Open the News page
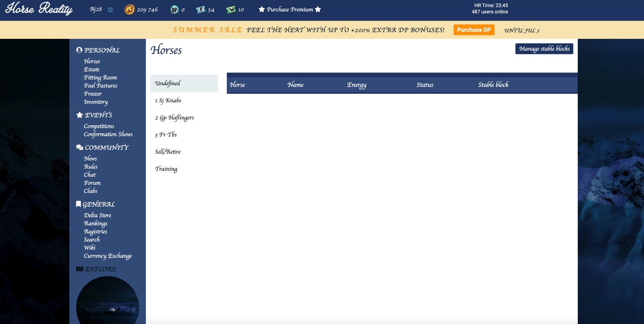Image resolution: width=644 pixels, height=324 pixels. tap(90, 159)
